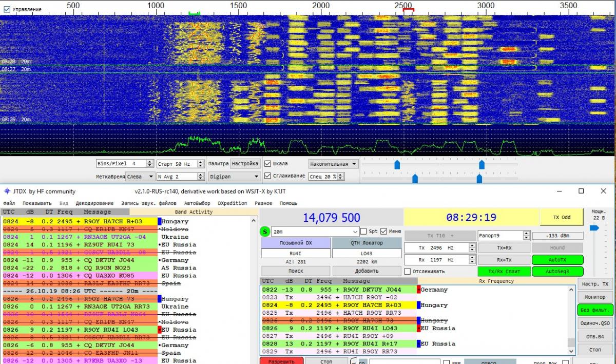Uncheck the Сглаживание checkbox
Screen dimensions: 616x364
267,176
